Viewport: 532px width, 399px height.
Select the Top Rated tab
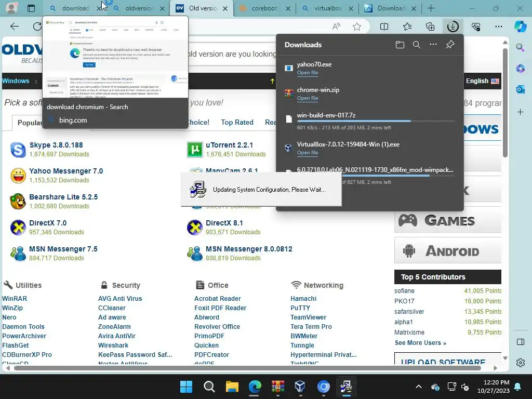point(237,122)
